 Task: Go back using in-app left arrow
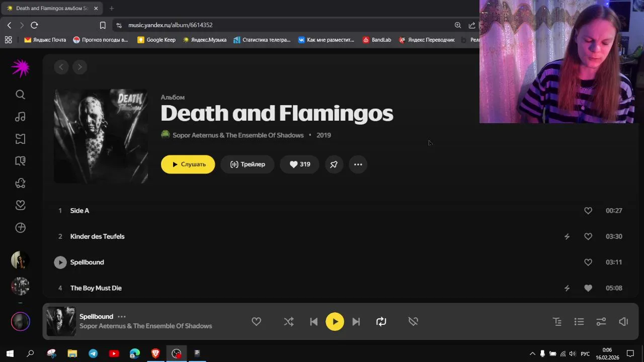coord(61,67)
